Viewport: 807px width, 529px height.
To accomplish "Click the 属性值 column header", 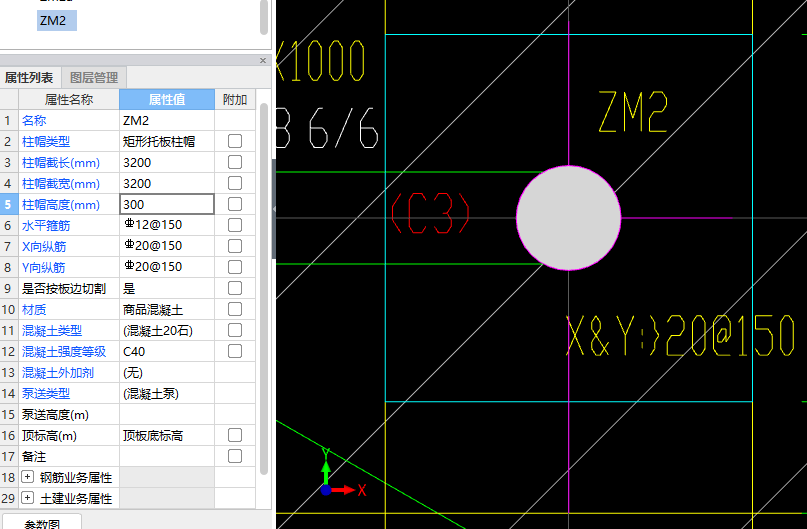I will (167, 99).
